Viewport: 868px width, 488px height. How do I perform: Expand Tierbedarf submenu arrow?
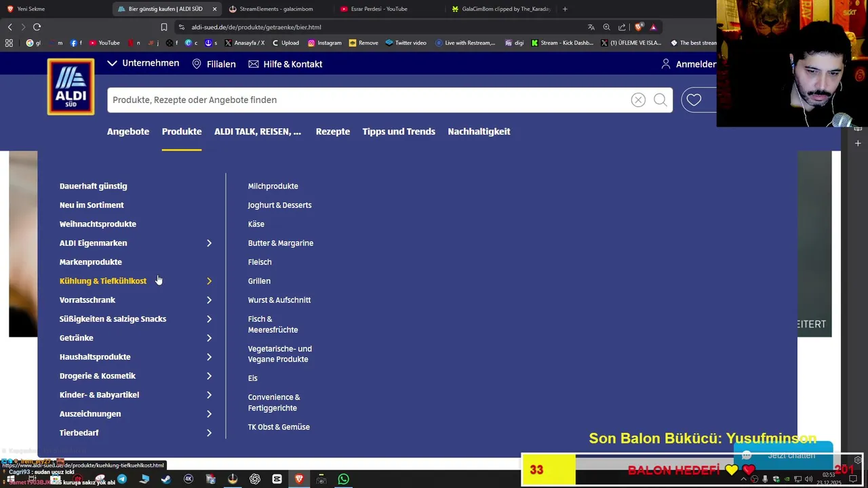tap(209, 432)
